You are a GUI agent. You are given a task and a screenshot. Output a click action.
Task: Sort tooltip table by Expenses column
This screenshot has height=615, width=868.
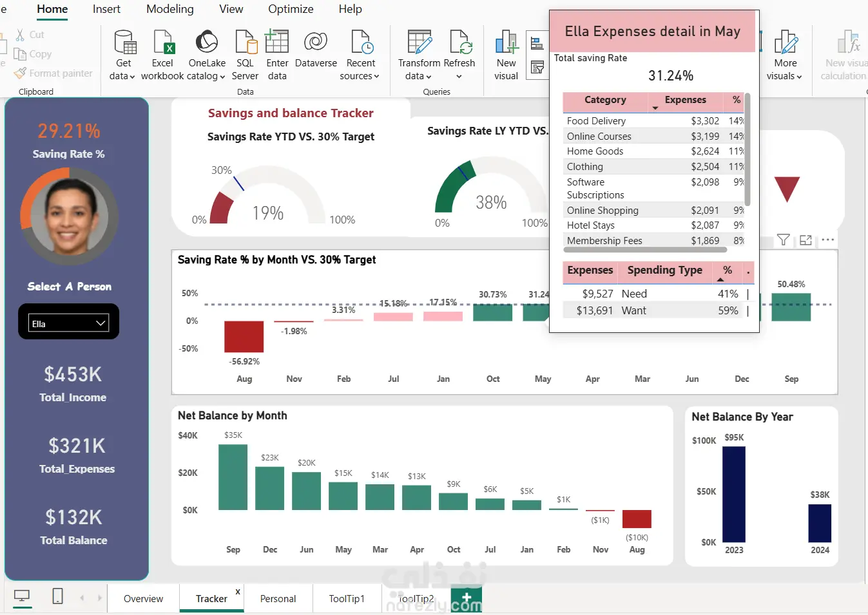[x=685, y=100]
